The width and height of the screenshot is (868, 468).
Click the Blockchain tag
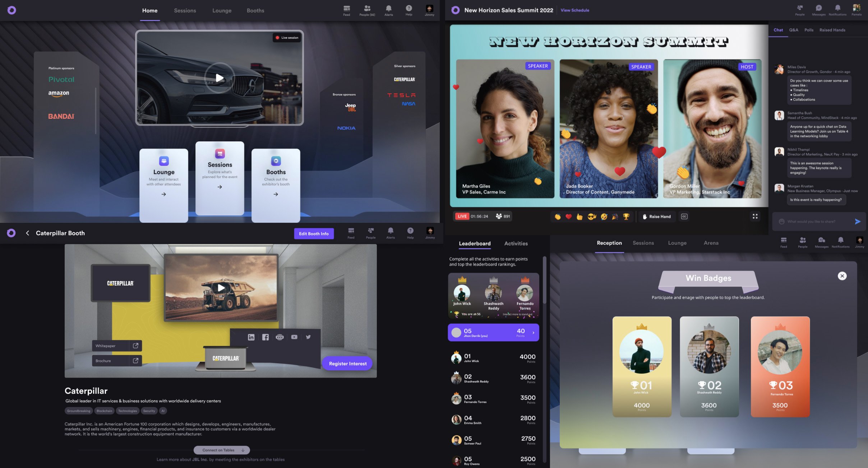pos(104,411)
